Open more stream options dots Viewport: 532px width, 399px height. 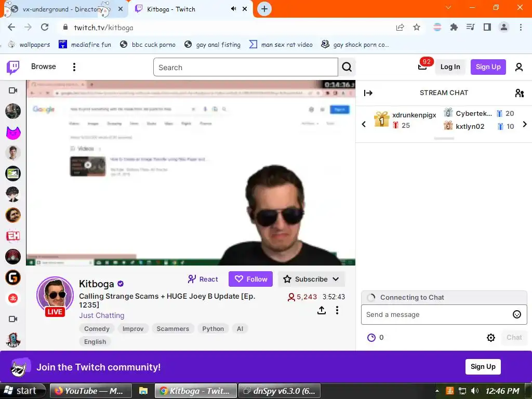coord(337,310)
